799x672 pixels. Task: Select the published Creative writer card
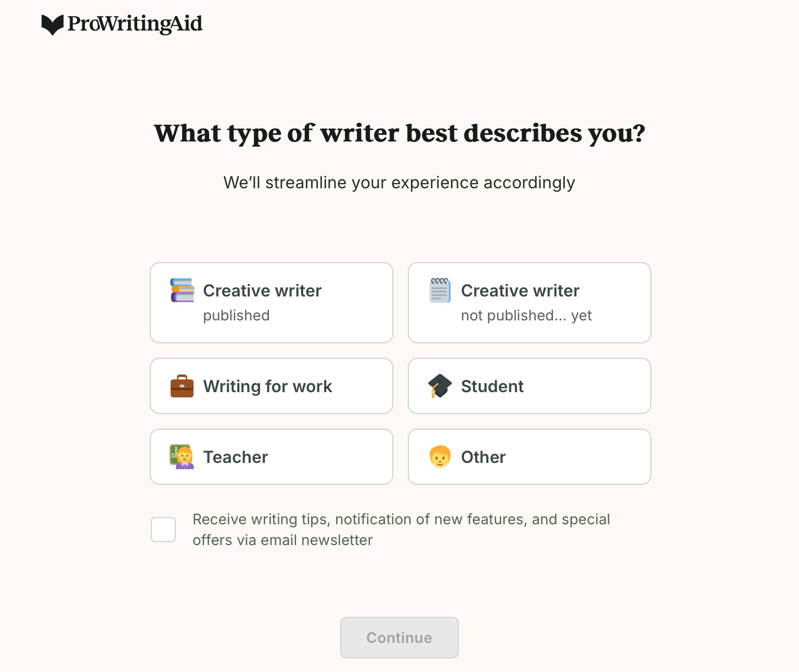pos(271,302)
